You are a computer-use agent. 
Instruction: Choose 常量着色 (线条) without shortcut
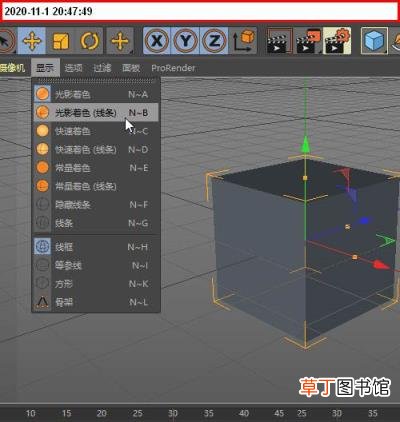(96, 186)
